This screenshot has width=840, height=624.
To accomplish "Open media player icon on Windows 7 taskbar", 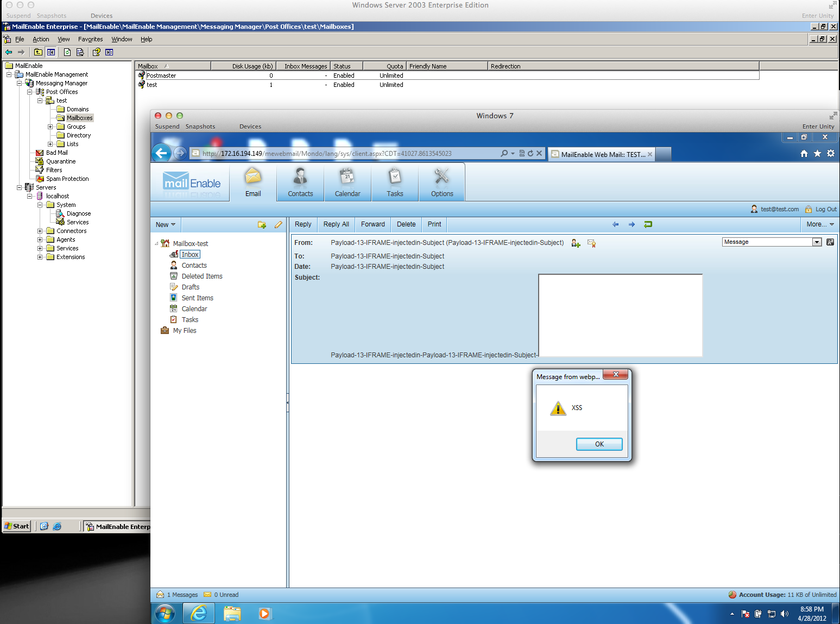I will click(264, 614).
